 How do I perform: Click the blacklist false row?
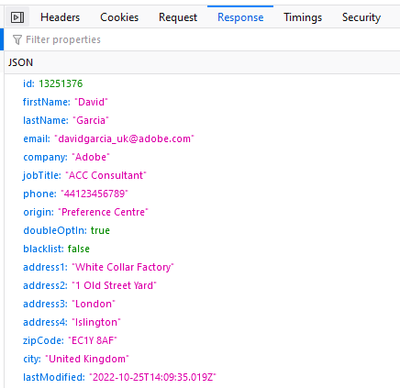point(202,249)
